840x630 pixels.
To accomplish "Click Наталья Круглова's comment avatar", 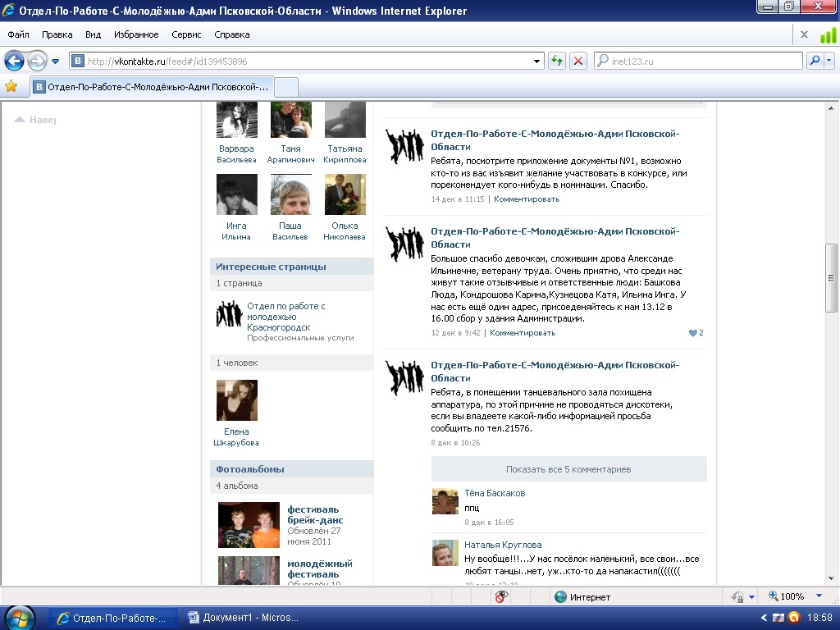I will point(445,553).
